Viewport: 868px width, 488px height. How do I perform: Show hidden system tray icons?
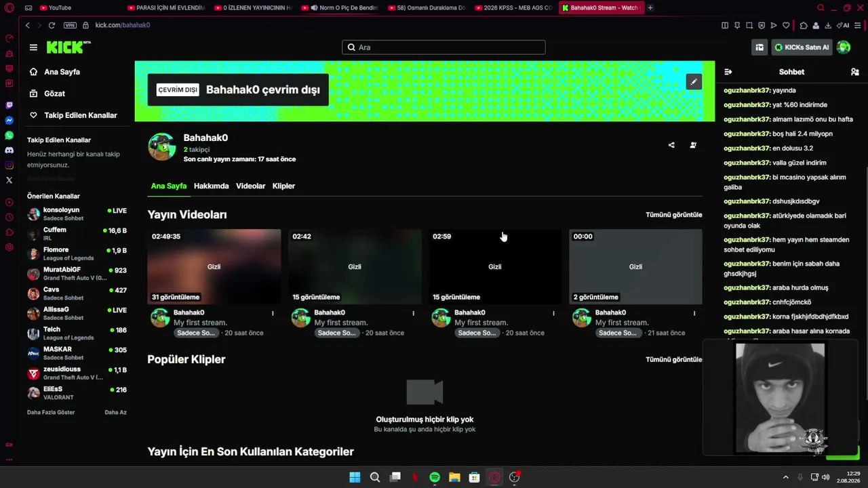(x=786, y=477)
